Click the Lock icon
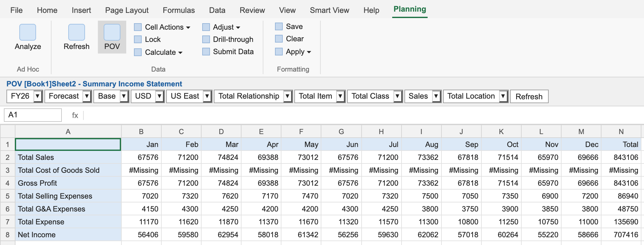The width and height of the screenshot is (644, 245). pos(138,39)
